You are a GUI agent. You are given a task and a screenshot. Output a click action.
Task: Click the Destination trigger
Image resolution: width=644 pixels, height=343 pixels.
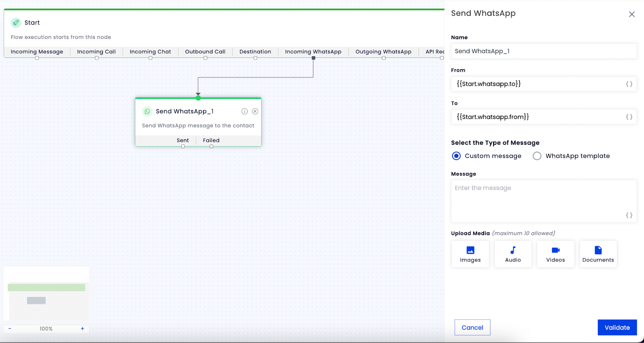point(255,52)
